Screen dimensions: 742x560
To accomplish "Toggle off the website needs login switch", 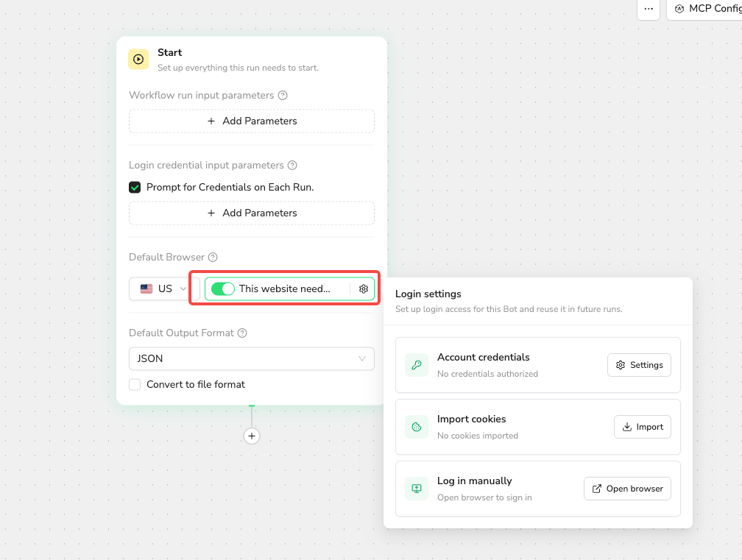I will tap(223, 288).
